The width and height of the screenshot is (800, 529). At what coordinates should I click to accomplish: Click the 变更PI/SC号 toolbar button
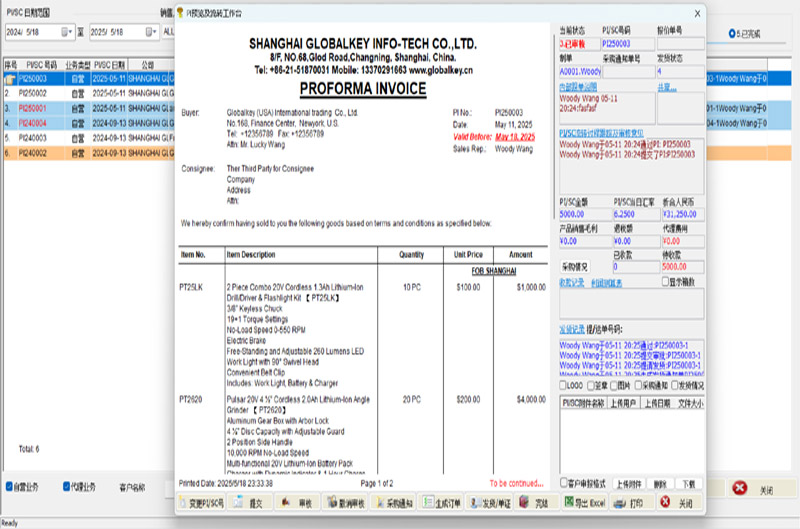coord(201,503)
